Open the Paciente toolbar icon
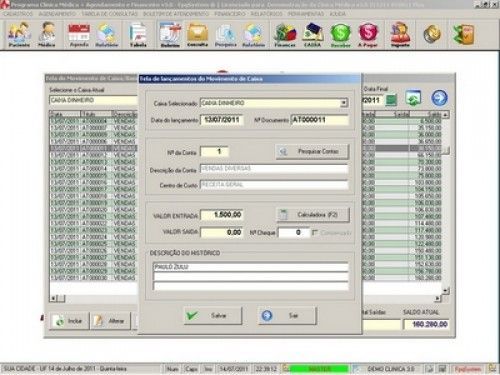 click(19, 34)
